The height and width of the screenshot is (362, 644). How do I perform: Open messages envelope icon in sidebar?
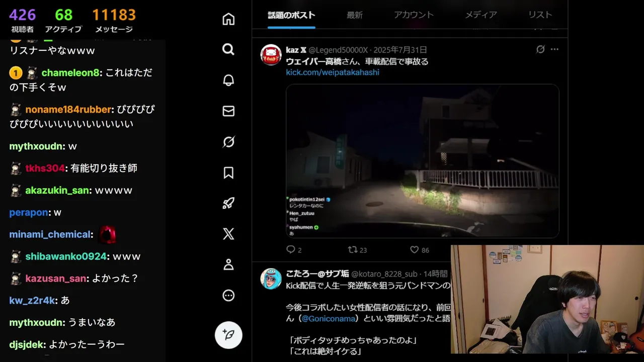click(x=228, y=111)
